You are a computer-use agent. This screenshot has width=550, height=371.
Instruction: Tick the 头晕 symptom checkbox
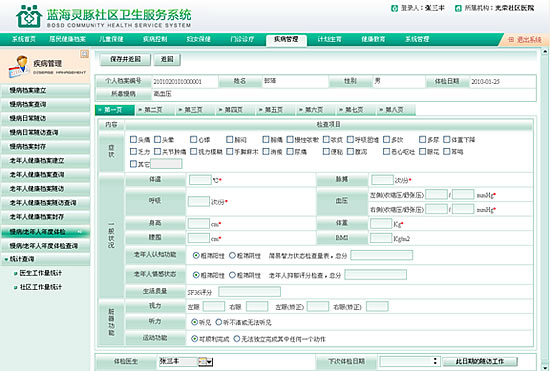[157, 140]
